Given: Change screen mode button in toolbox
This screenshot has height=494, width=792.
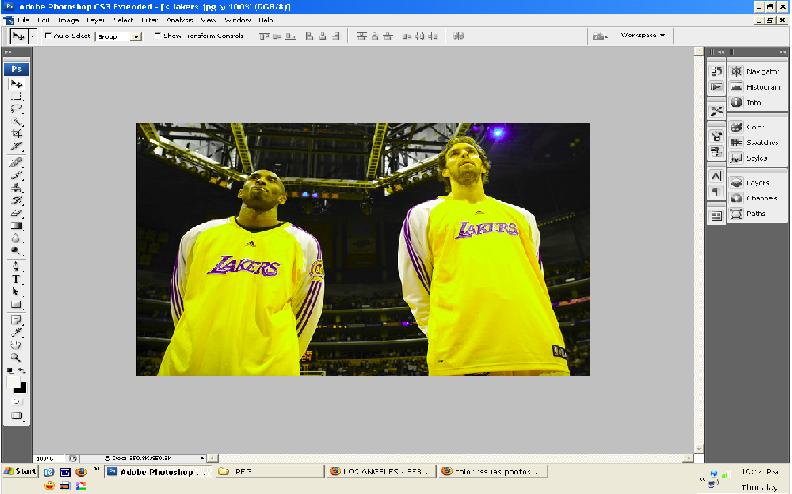Looking at the screenshot, I should 16,416.
